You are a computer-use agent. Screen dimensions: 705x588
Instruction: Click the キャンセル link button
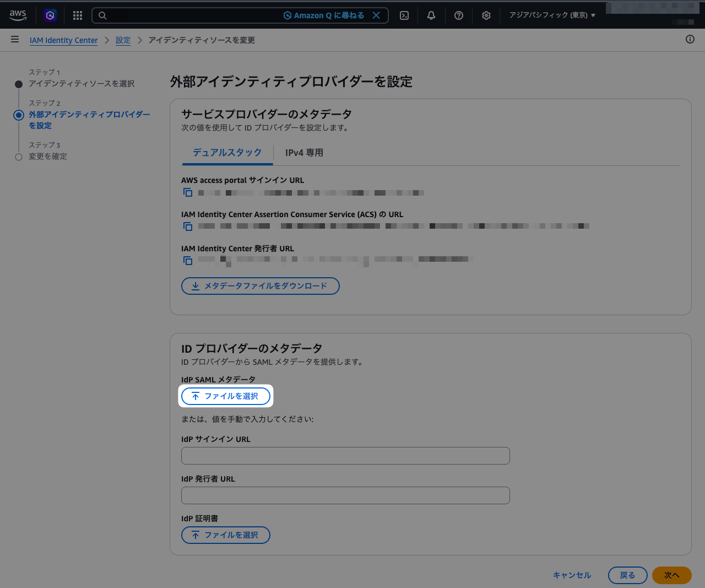[572, 575]
